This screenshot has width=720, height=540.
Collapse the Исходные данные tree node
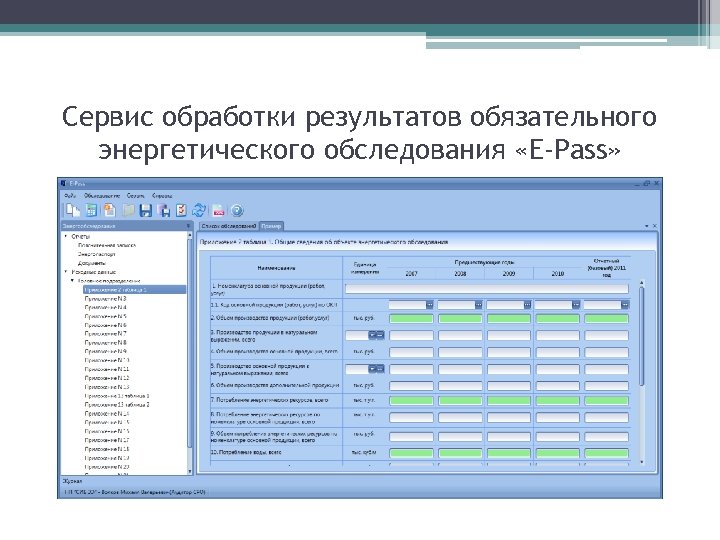66,272
